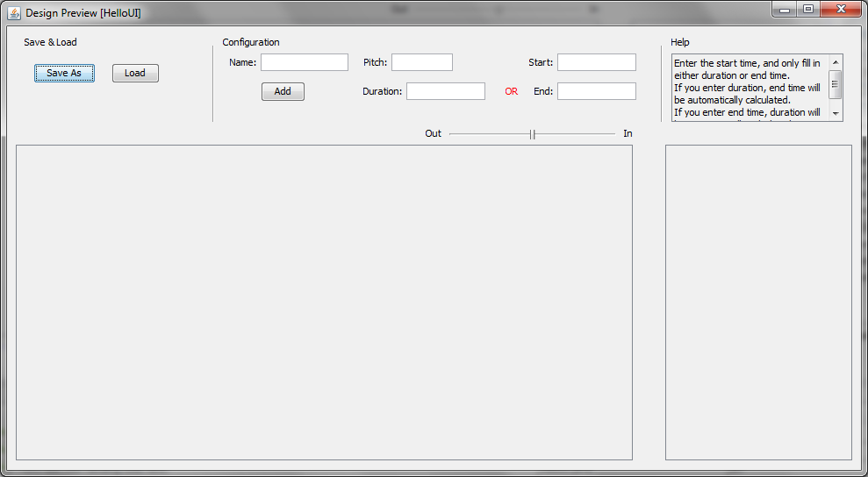Screen dimensions: 868x477
Task: Click the slider track near the Out label
Action: [x=465, y=134]
